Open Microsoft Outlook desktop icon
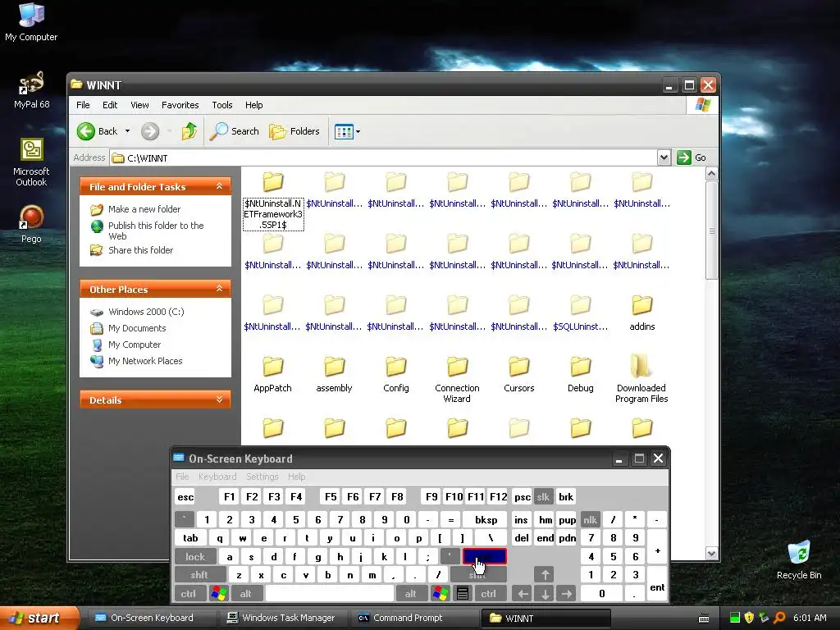The image size is (840, 630). 31,162
